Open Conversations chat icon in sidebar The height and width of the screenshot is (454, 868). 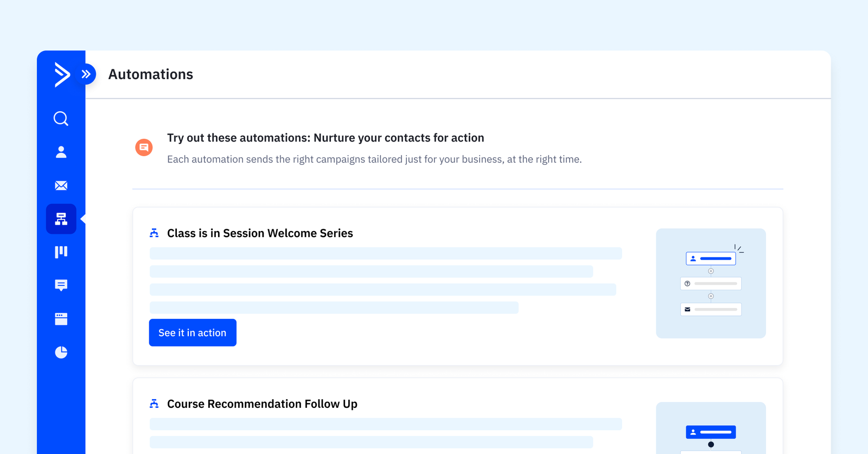click(x=61, y=285)
